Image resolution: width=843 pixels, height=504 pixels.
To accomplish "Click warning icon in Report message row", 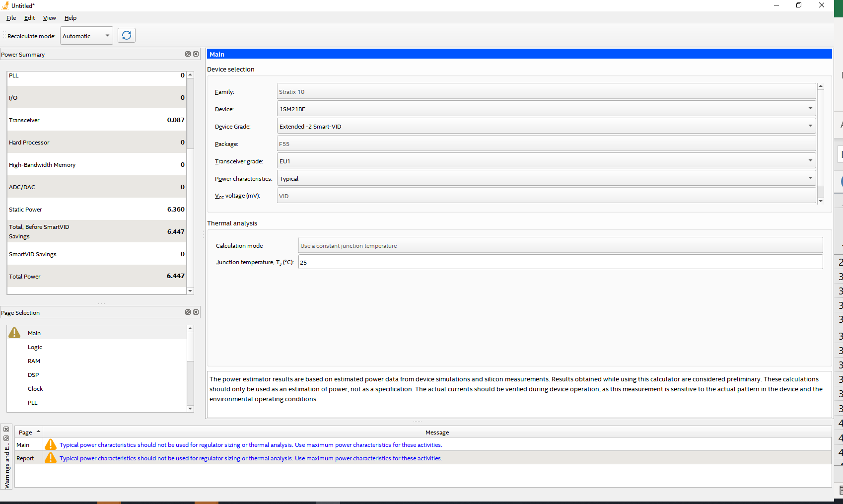I will click(51, 458).
